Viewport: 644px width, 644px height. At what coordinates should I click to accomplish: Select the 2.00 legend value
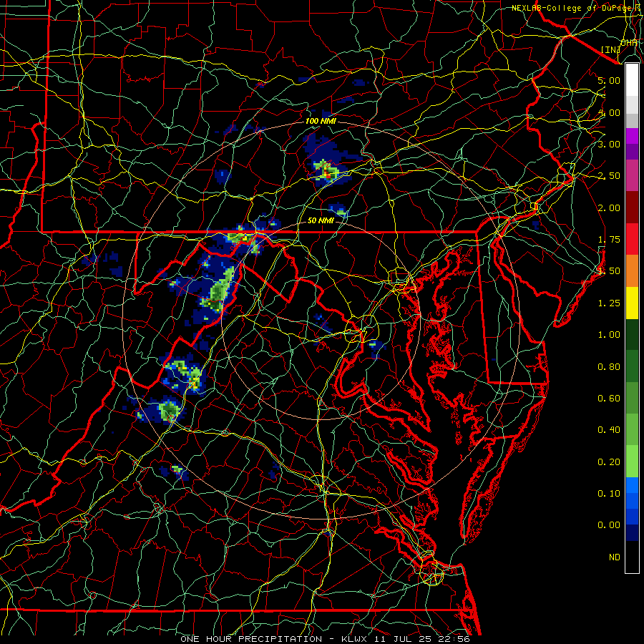(609, 208)
